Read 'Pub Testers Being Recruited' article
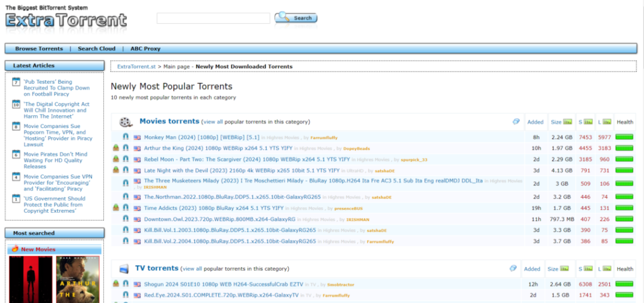 click(x=57, y=88)
